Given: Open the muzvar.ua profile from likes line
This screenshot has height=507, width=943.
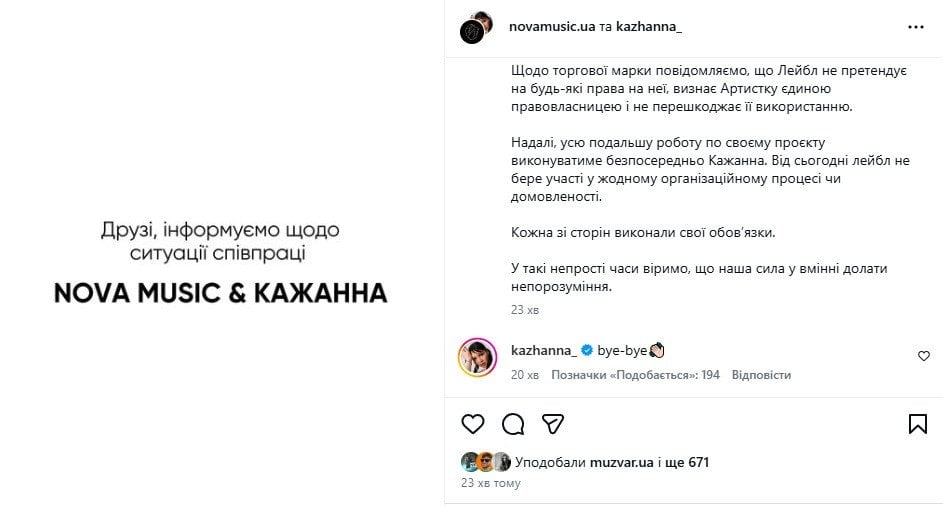Looking at the screenshot, I should 622,462.
